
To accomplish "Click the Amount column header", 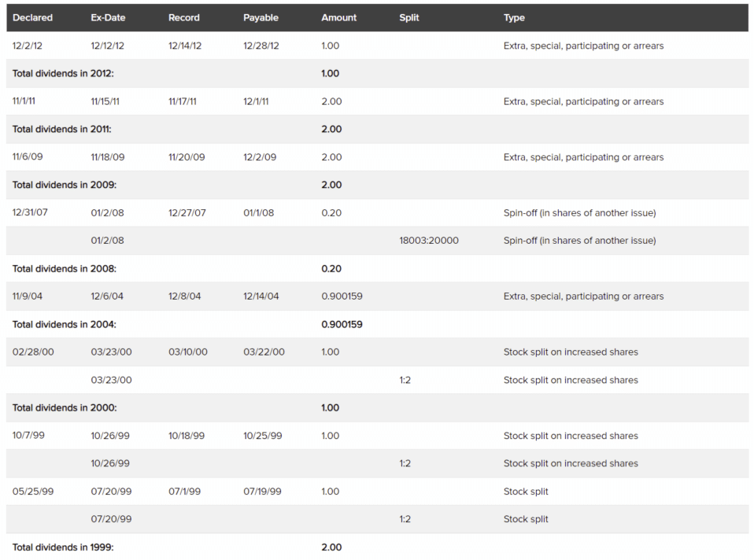I will (338, 17).
